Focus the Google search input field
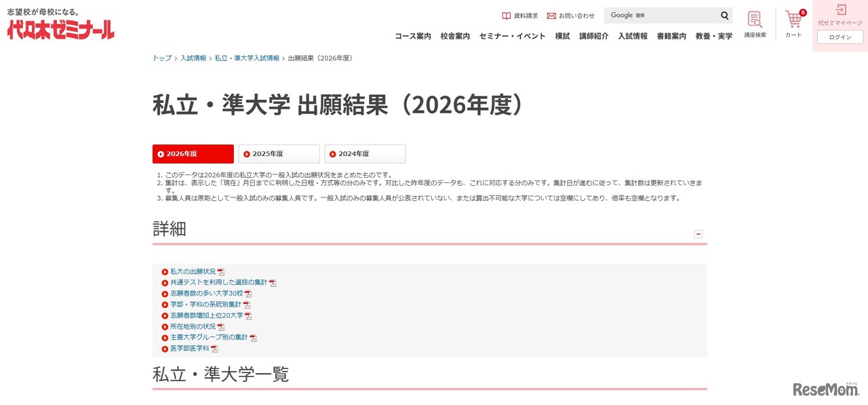Viewport: 868px width, 405px height. click(x=661, y=16)
